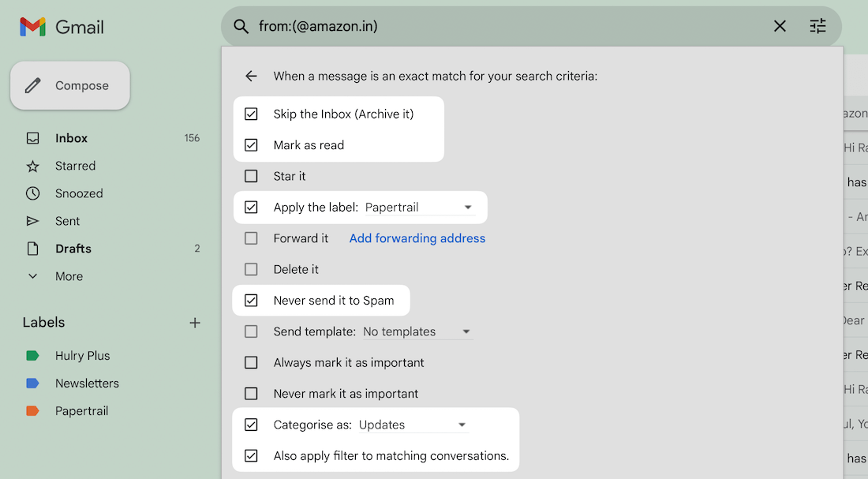Click into the search input field

click(505, 27)
